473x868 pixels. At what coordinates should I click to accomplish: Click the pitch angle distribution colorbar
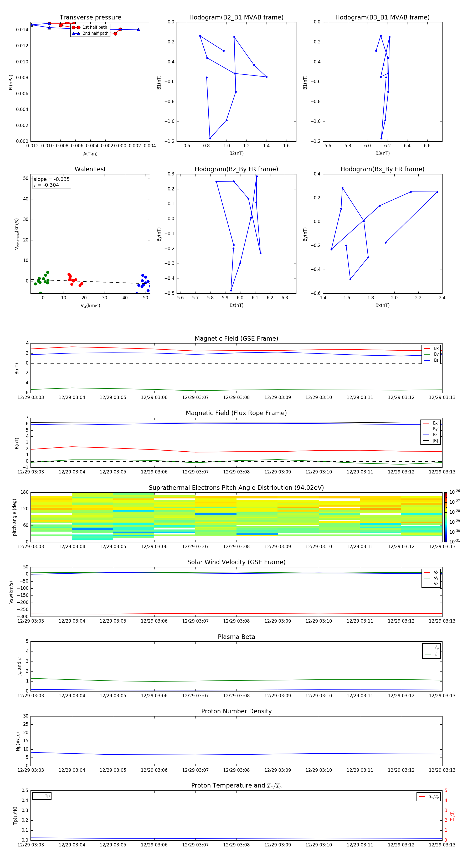445,517
